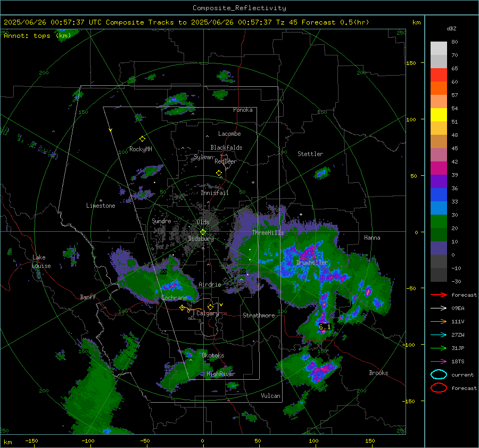
Task: Click the magenta 18TS track arrow
Action: click(439, 362)
